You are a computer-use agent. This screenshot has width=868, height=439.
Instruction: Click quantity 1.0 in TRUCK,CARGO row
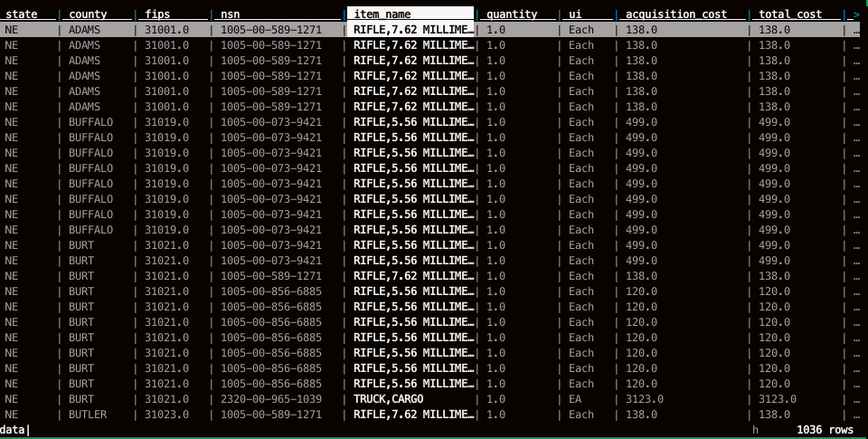[495, 399]
